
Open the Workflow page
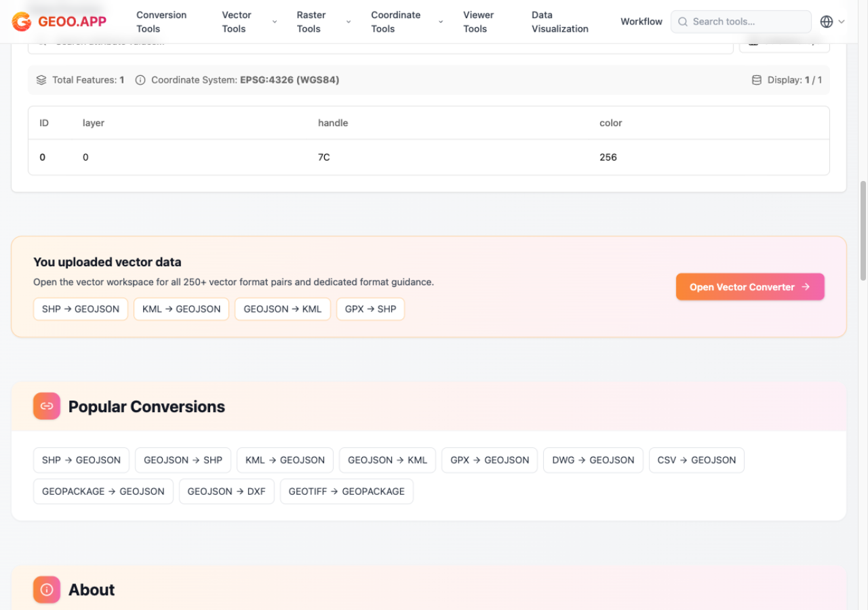pos(642,22)
